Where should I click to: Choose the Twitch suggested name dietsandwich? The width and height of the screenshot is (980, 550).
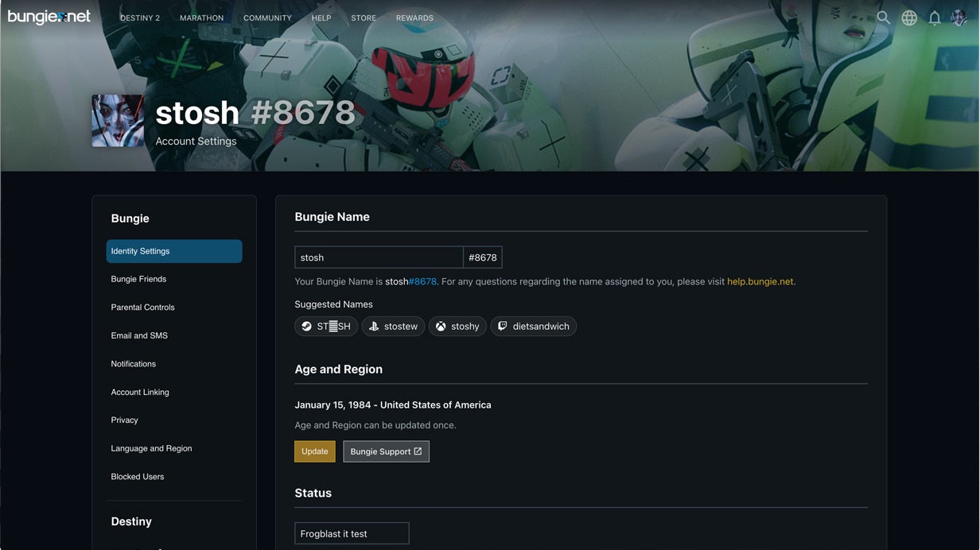point(533,327)
